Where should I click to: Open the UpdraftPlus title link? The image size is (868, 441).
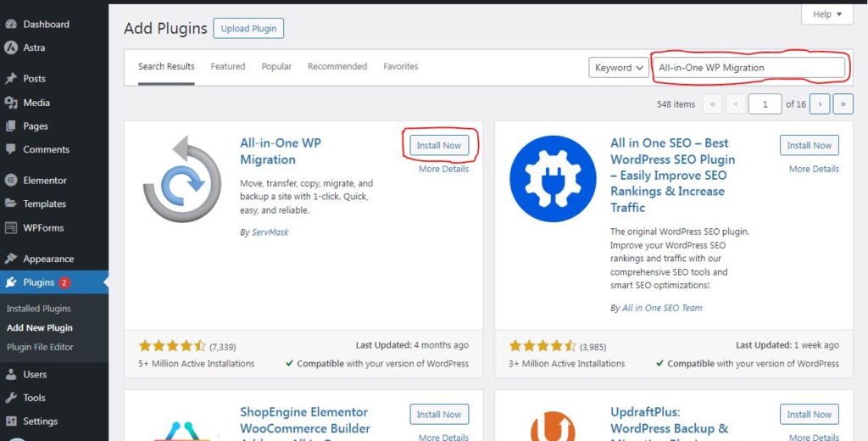click(x=670, y=426)
